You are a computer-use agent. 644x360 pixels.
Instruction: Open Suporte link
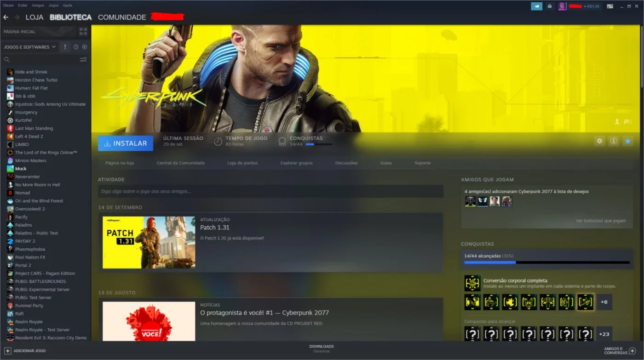(x=422, y=163)
